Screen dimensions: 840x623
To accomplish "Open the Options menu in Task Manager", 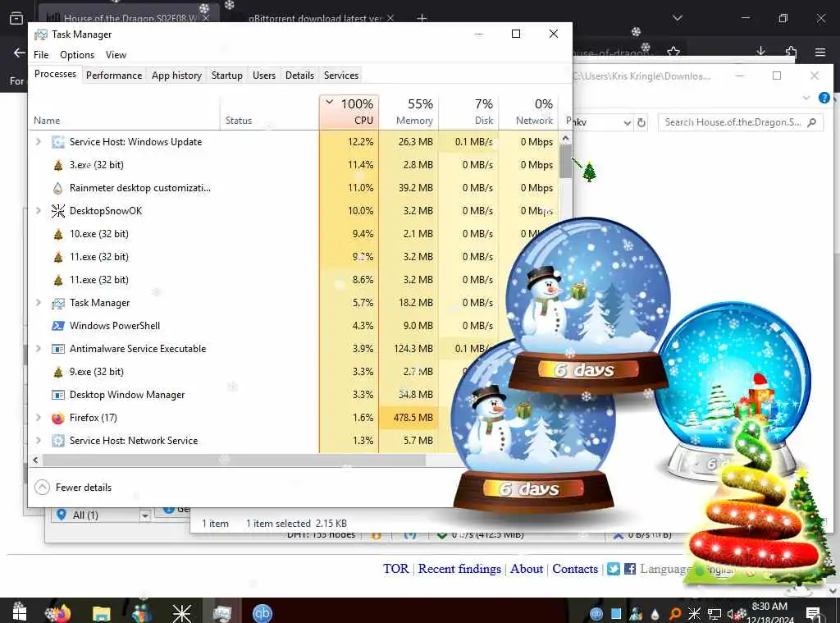I will click(77, 55).
